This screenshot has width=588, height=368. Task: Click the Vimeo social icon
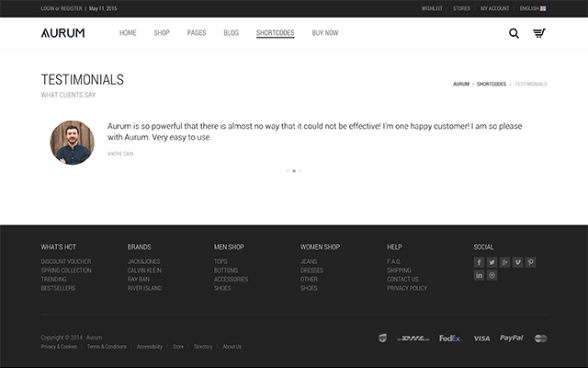point(518,262)
